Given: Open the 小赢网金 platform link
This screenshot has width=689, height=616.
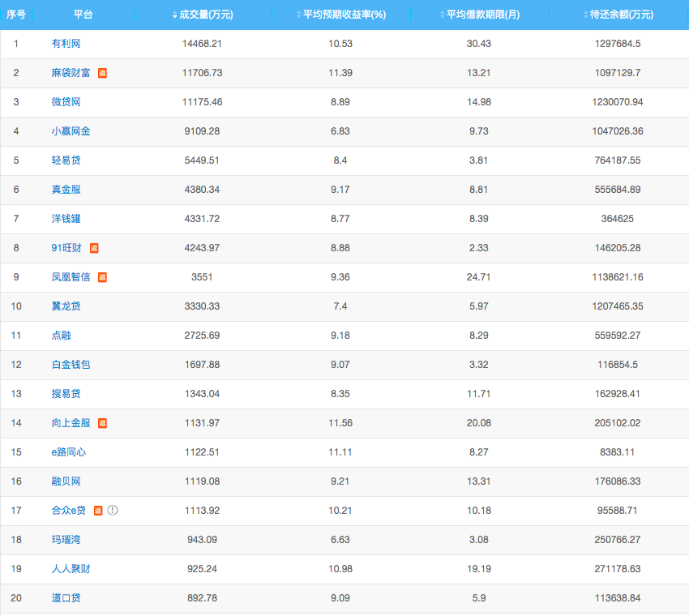Looking at the screenshot, I should click(71, 131).
